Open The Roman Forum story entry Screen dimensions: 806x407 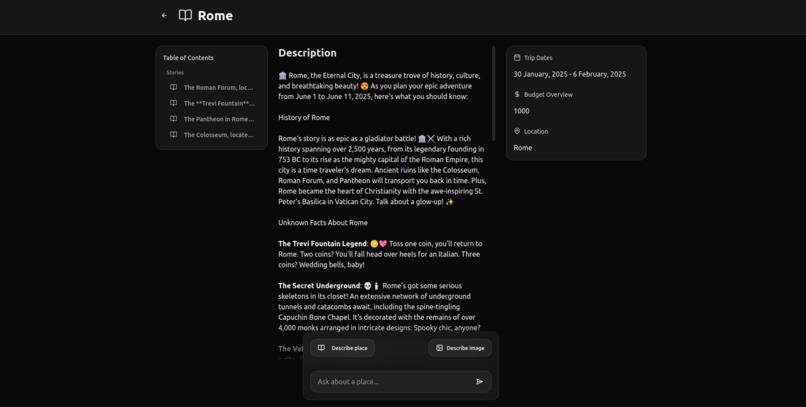[x=212, y=87]
